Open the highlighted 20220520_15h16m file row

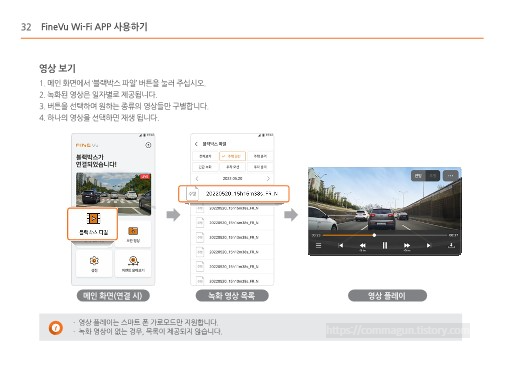[234, 194]
